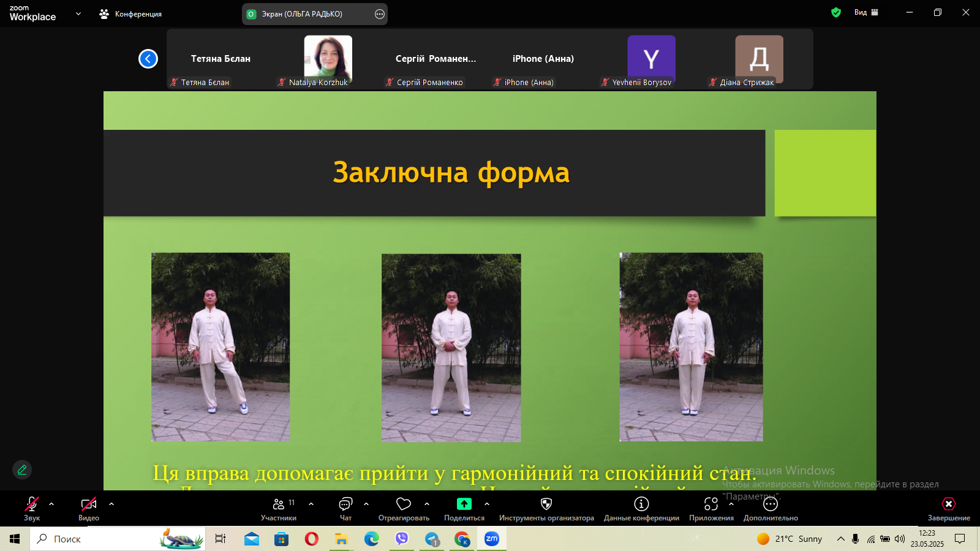This screenshot has height=551, width=980.
Task: Expand Zoom Workplace dropdown chevron
Action: [78, 13]
